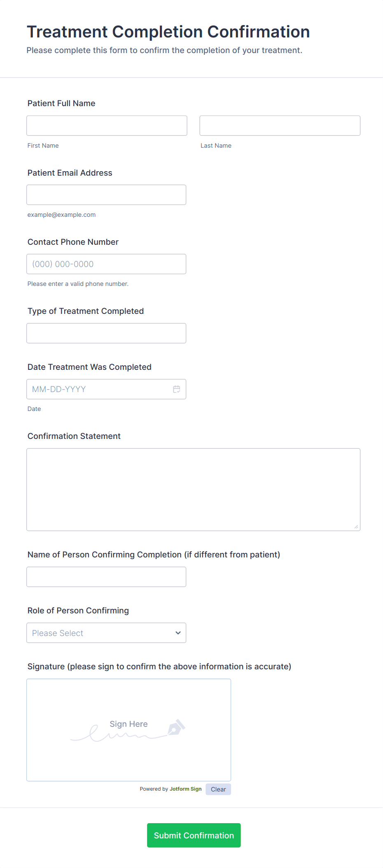The height and width of the screenshot is (868, 383).
Task: Click the Date Treatment Was Completed label
Action: click(x=89, y=367)
